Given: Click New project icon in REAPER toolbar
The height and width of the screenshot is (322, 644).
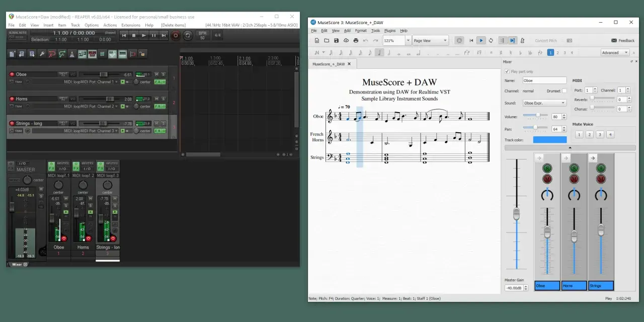Looking at the screenshot, I should [13, 54].
